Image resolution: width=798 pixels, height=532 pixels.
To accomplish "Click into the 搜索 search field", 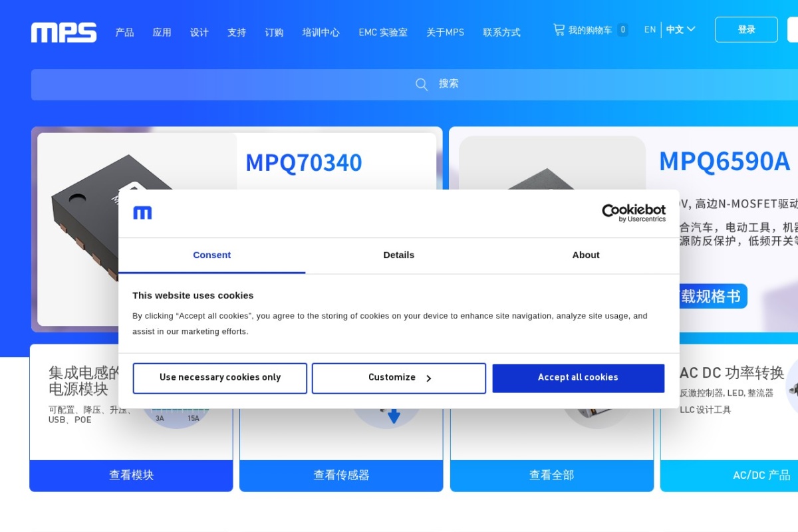I will [x=414, y=84].
